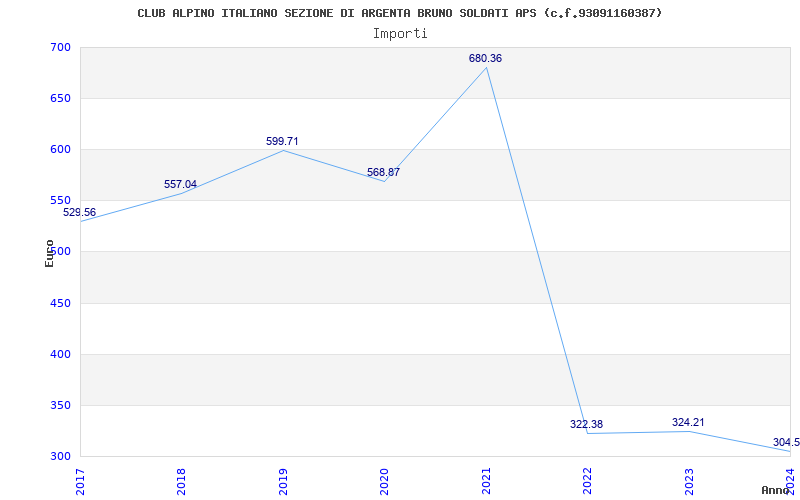The height and width of the screenshot is (500, 800).
Task: Click the 2018 x-axis label
Action: click(182, 481)
